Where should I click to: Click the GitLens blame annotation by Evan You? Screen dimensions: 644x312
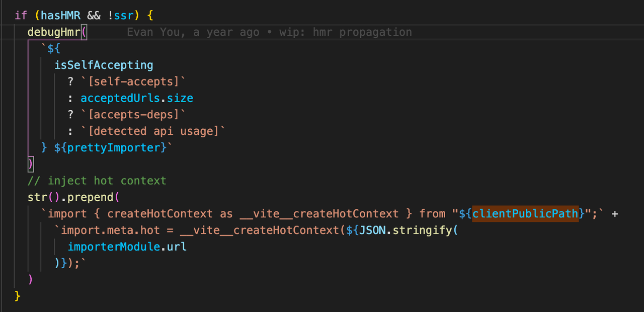[x=269, y=32]
